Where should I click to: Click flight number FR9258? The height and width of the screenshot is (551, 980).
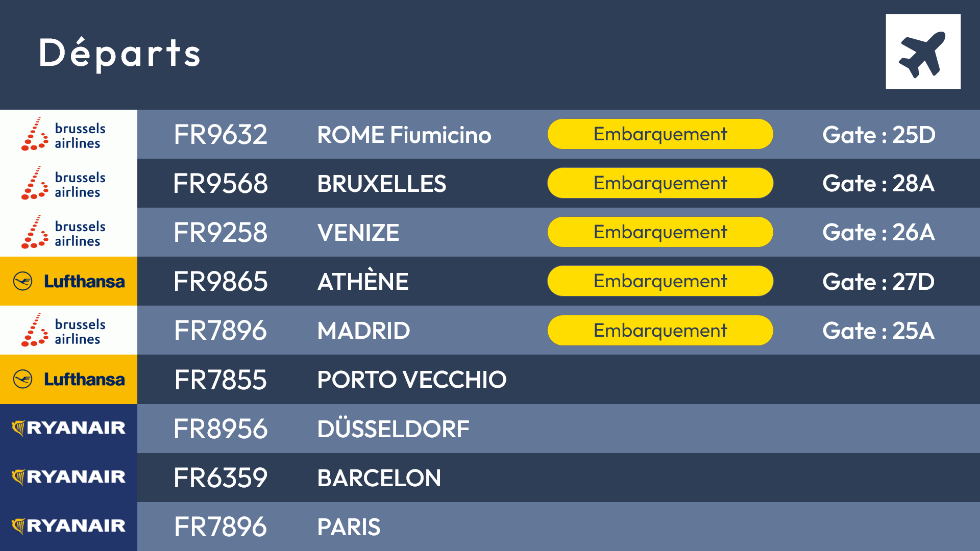coord(220,233)
